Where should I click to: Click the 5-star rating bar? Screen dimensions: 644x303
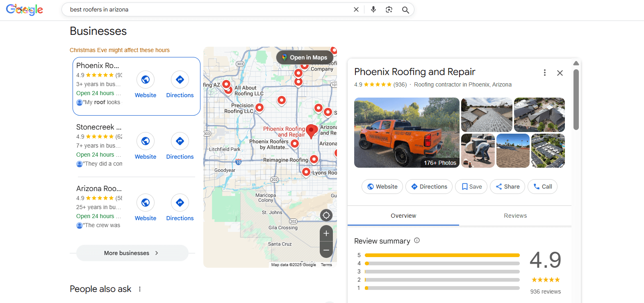[x=442, y=255]
